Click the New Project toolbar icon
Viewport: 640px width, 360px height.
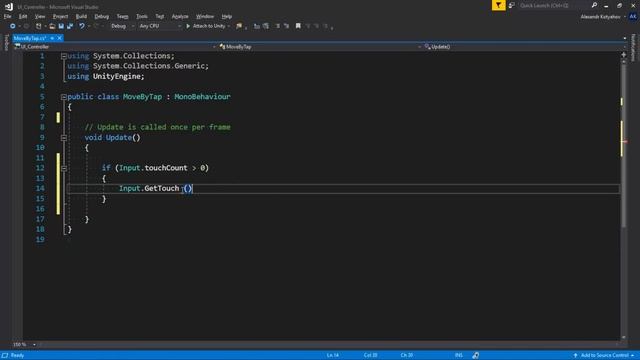click(x=39, y=26)
